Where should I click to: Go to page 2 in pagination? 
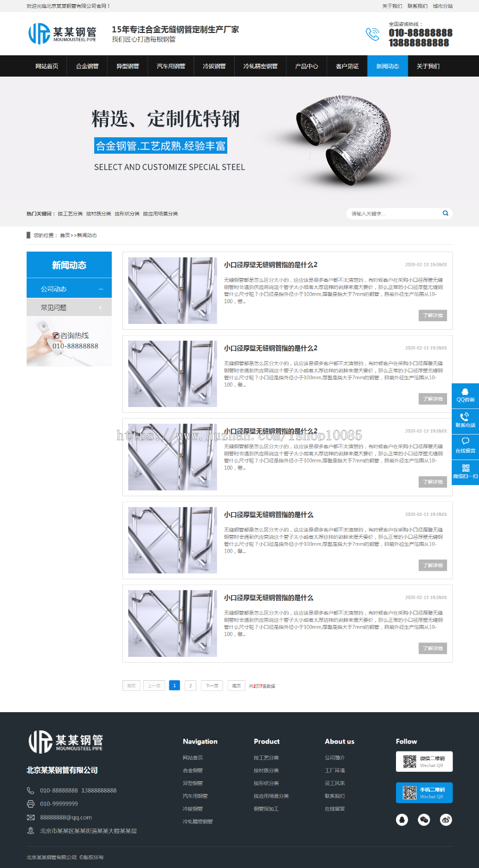coord(191,686)
